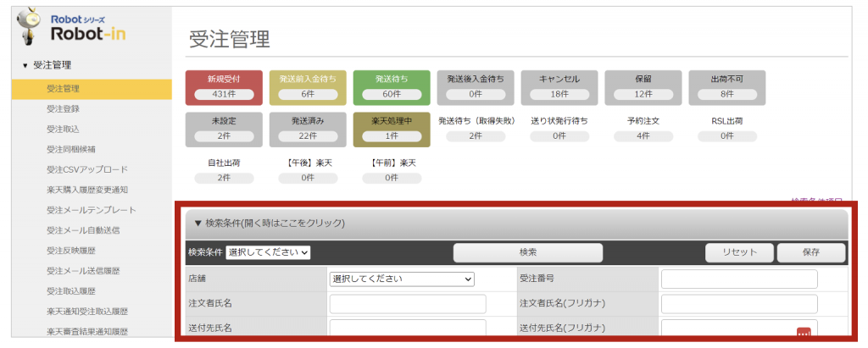Go to 受注メールテンプレート page
Screen dimensions: 868x348
pyautogui.click(x=91, y=210)
